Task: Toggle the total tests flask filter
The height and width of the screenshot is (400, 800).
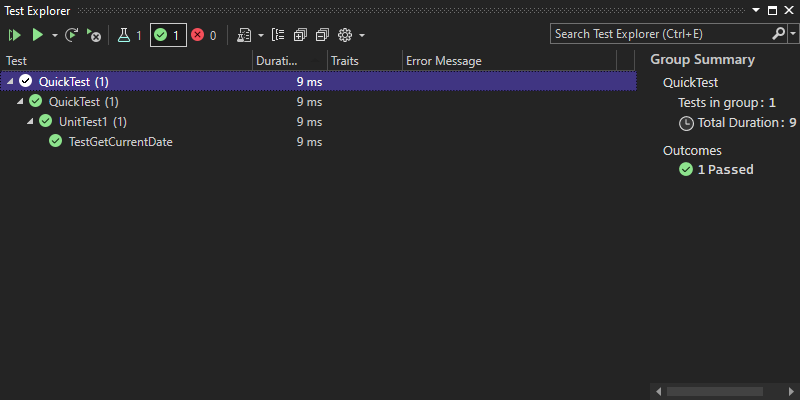Action: coord(130,35)
